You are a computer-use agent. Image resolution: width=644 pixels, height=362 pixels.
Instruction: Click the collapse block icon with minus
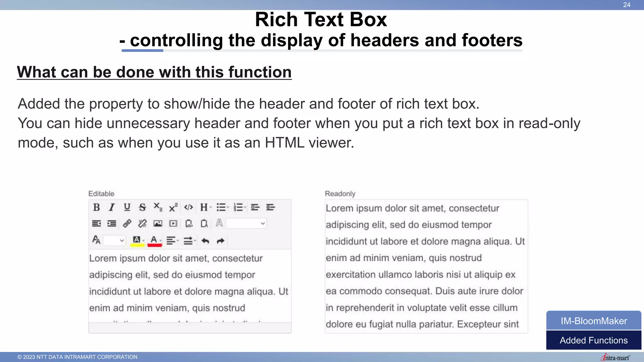pos(255,207)
